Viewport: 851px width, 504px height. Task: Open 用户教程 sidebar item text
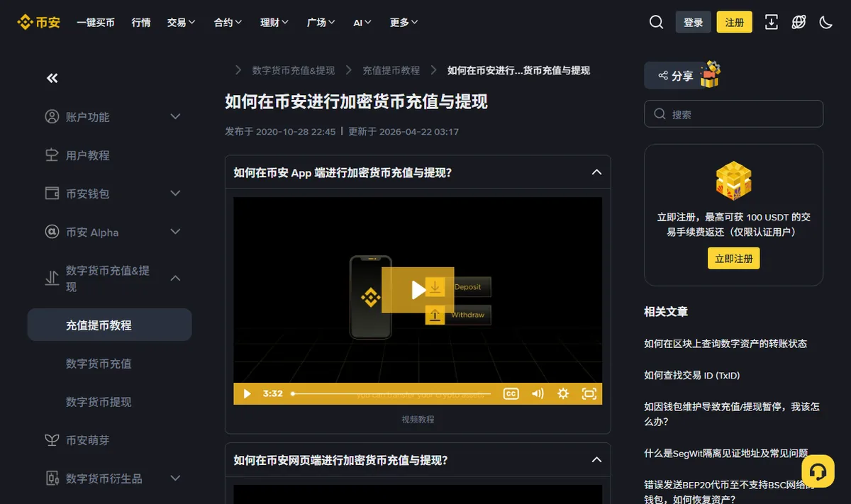click(88, 155)
